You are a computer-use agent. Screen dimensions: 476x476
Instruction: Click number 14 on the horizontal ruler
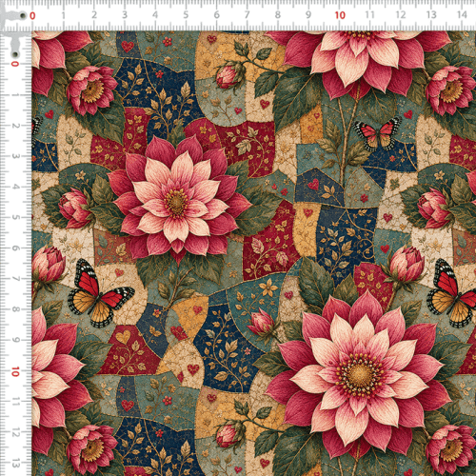[462, 15]
